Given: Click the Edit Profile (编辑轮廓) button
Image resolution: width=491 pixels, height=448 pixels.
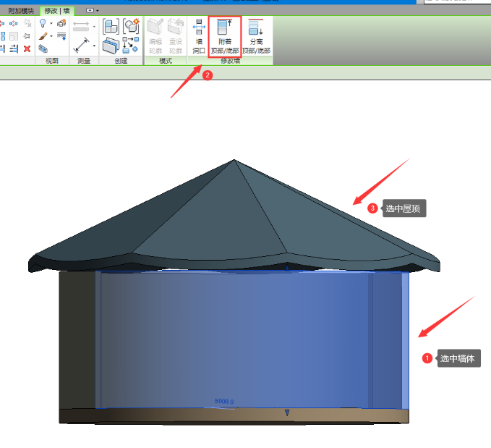Looking at the screenshot, I should [155, 37].
